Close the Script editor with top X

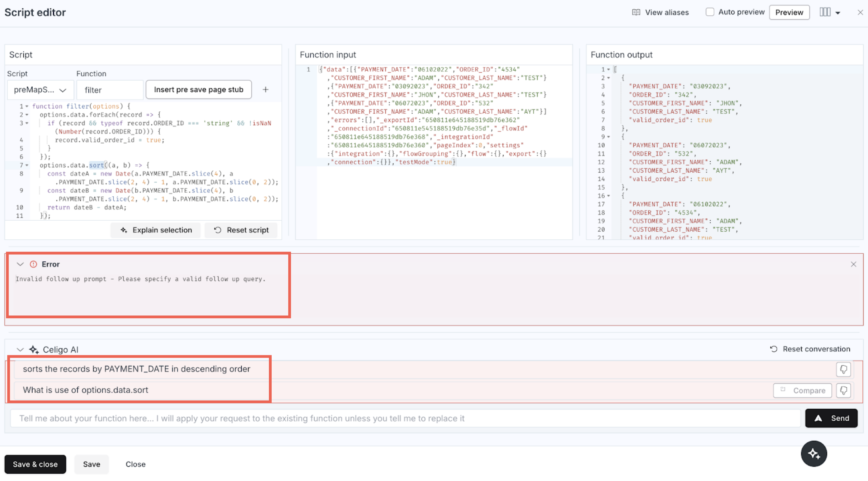(x=860, y=12)
